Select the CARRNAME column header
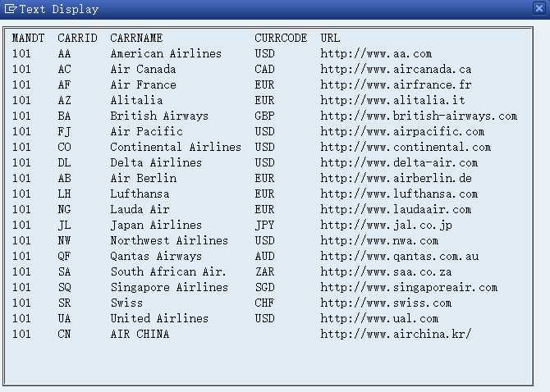The height and width of the screenshot is (392, 550). (136, 38)
